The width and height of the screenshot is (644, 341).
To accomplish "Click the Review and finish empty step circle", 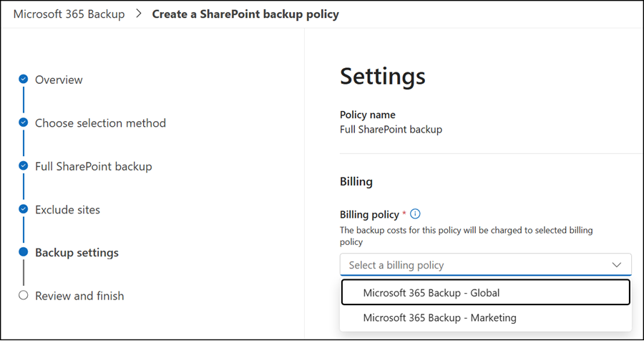I will click(x=24, y=295).
